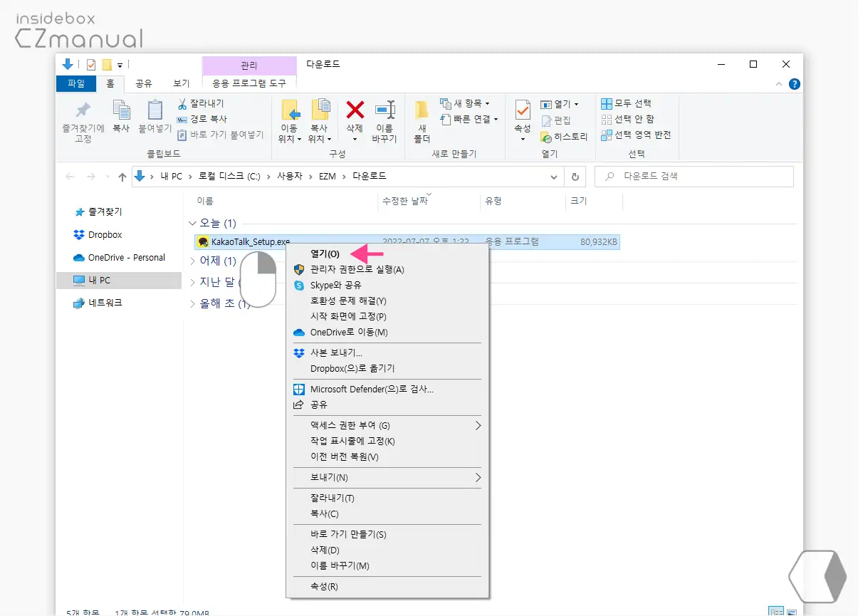
Task: Click Pin to Quick access (즐겨찾기에 고정) icon
Action: coord(83,110)
